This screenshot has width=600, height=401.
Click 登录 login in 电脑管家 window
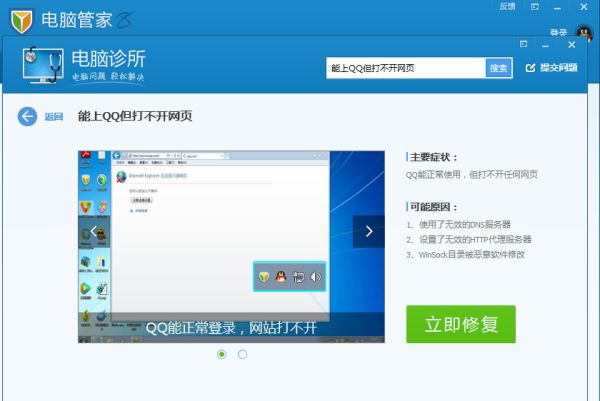pyautogui.click(x=558, y=33)
